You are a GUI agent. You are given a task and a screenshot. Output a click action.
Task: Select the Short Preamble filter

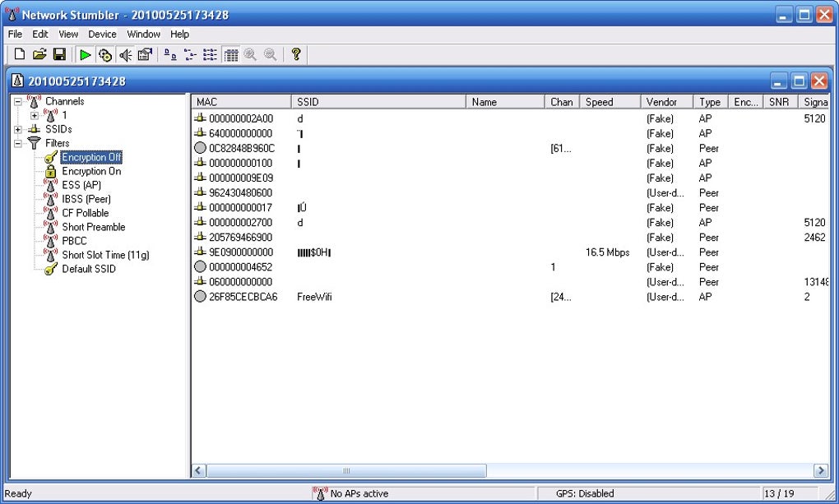click(94, 227)
